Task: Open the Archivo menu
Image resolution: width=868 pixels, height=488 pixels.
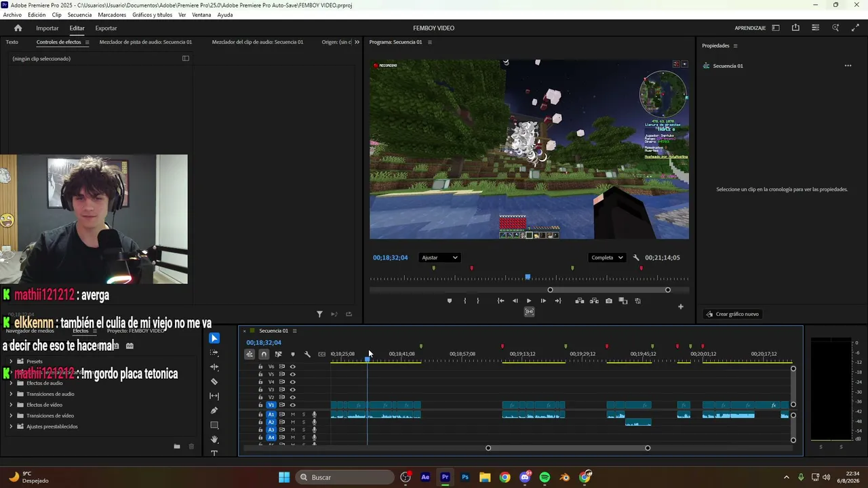Action: pyautogui.click(x=12, y=15)
